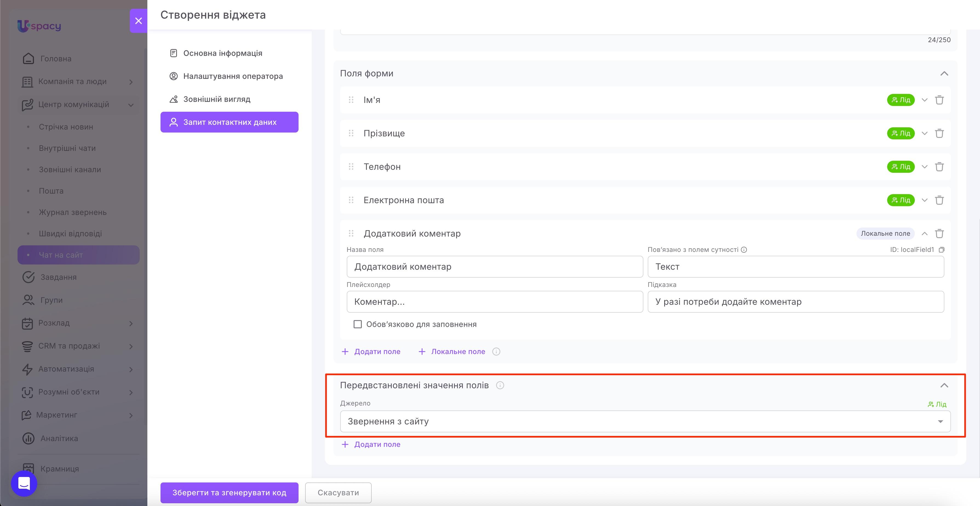Delete the Прізвище field

point(939,134)
